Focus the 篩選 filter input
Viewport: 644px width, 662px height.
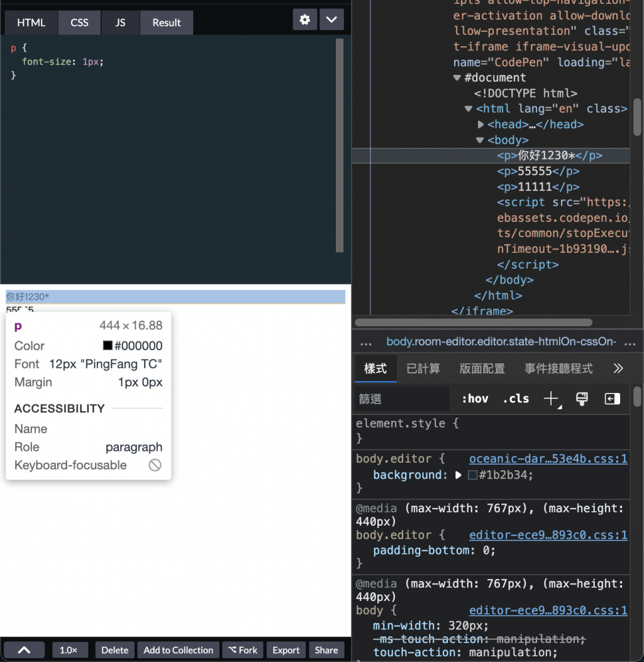pos(402,399)
